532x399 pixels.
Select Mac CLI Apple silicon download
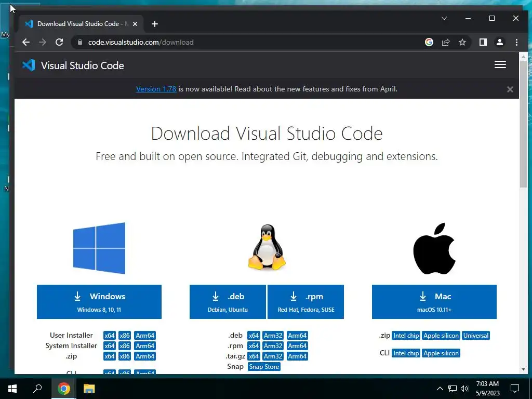(441, 353)
